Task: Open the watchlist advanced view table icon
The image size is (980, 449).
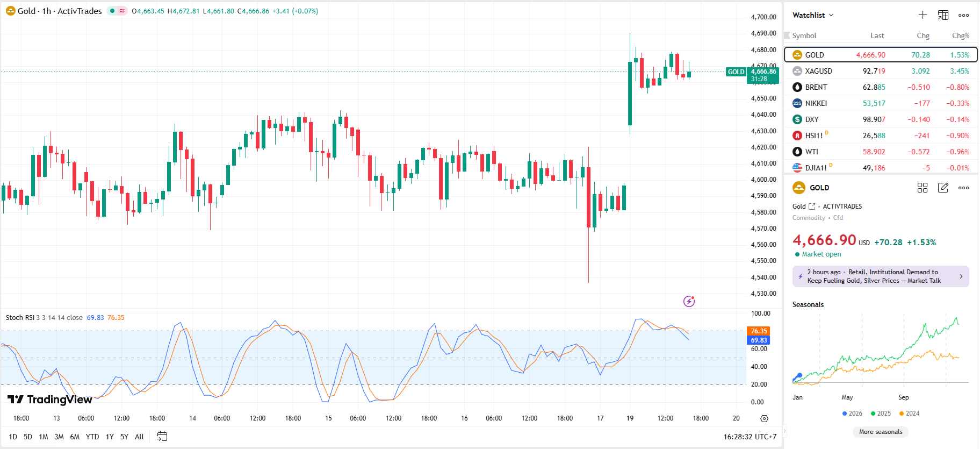Action: click(x=943, y=15)
